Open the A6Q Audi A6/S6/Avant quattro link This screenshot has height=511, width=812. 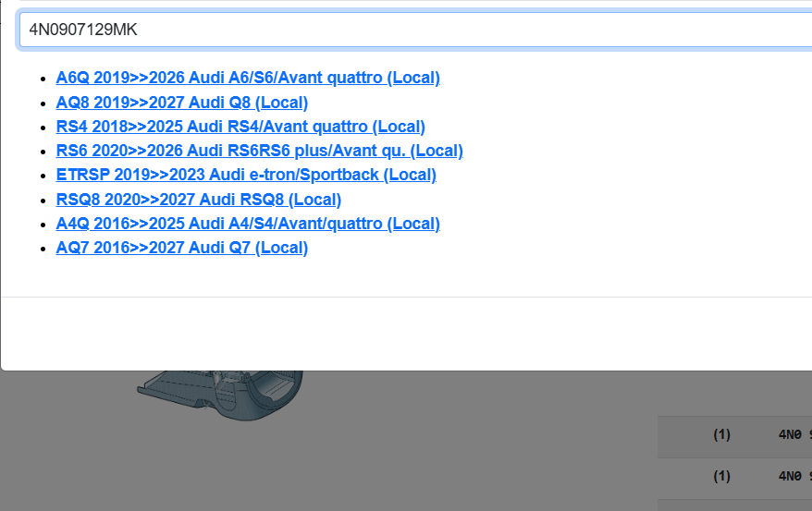[248, 78]
